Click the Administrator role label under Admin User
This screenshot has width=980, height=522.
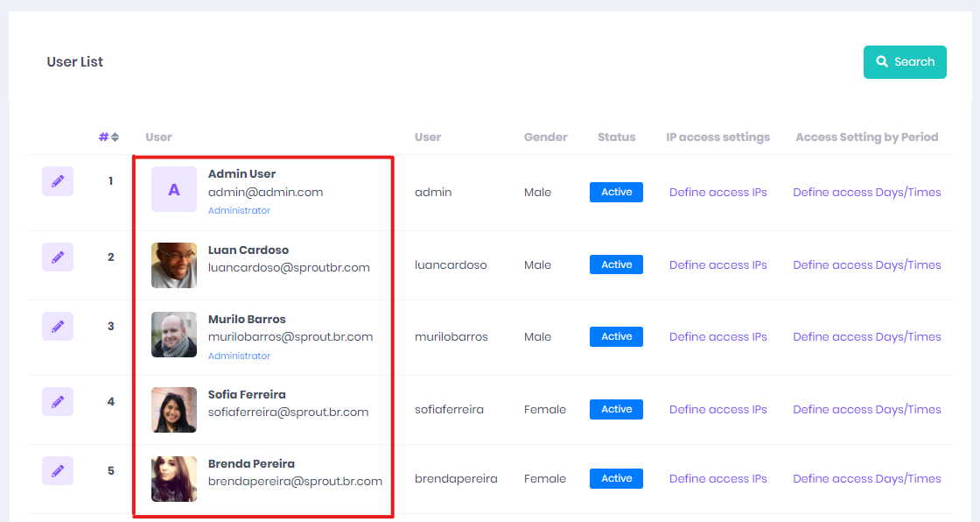[240, 210]
